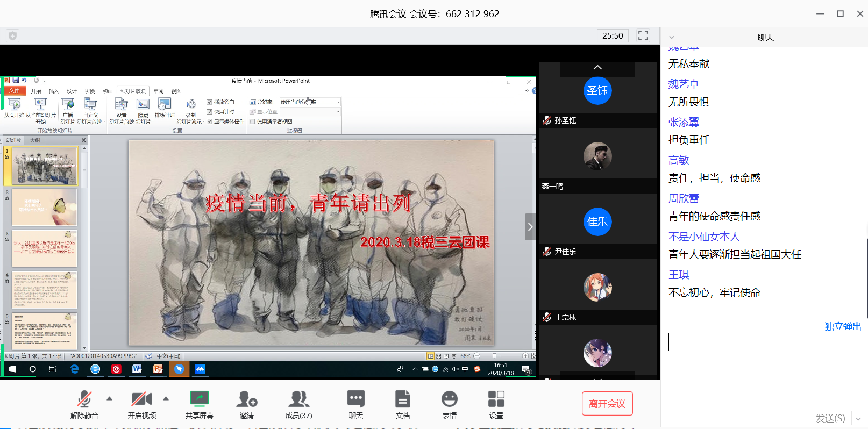Expand video options arrow beside camera

166,398
